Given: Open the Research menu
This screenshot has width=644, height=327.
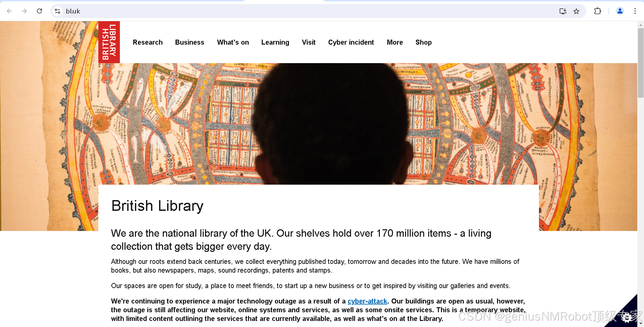Looking at the screenshot, I should [x=148, y=42].
